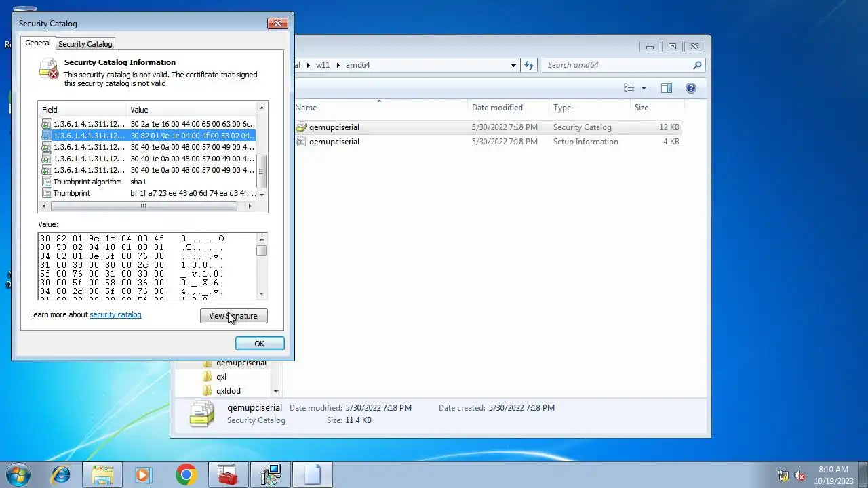Screen dimensions: 868x488
Task: Switch to the General tab
Action: click(x=38, y=43)
